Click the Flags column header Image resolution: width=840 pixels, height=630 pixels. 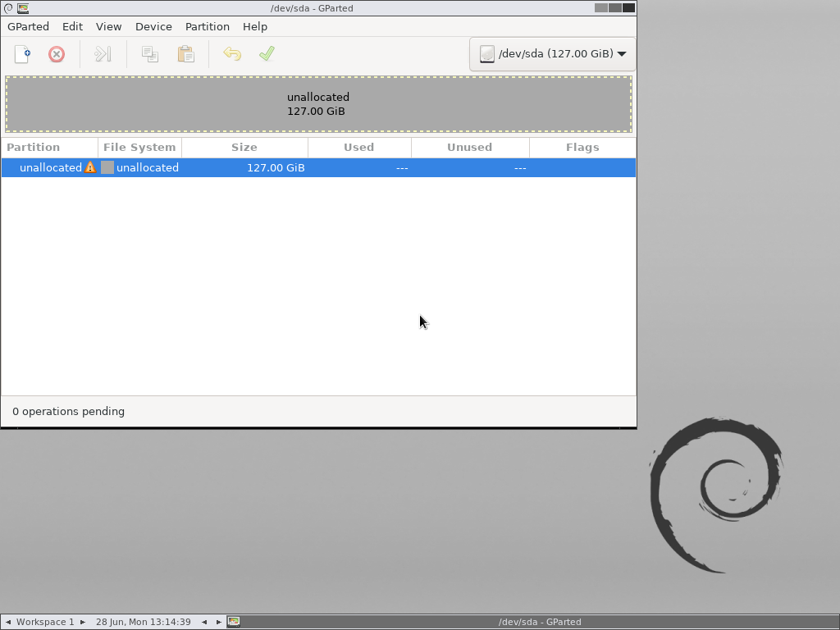[583, 148]
